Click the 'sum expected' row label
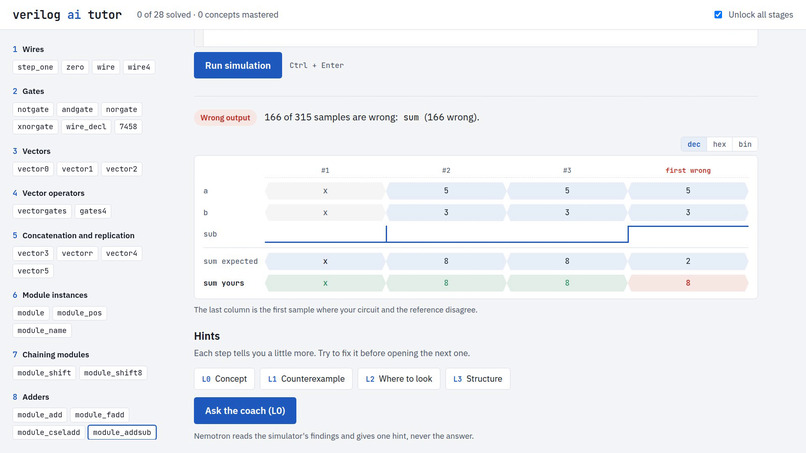 [x=230, y=261]
